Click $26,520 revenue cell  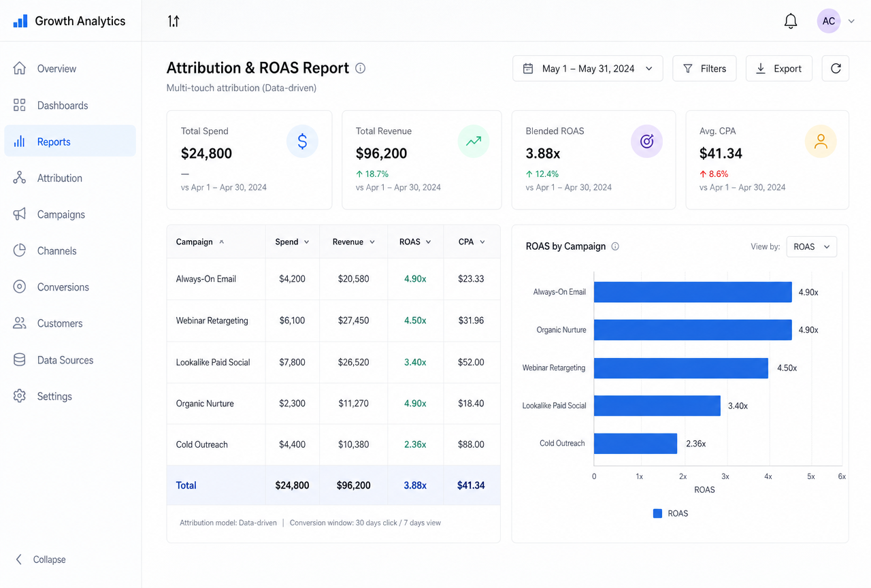click(x=354, y=362)
